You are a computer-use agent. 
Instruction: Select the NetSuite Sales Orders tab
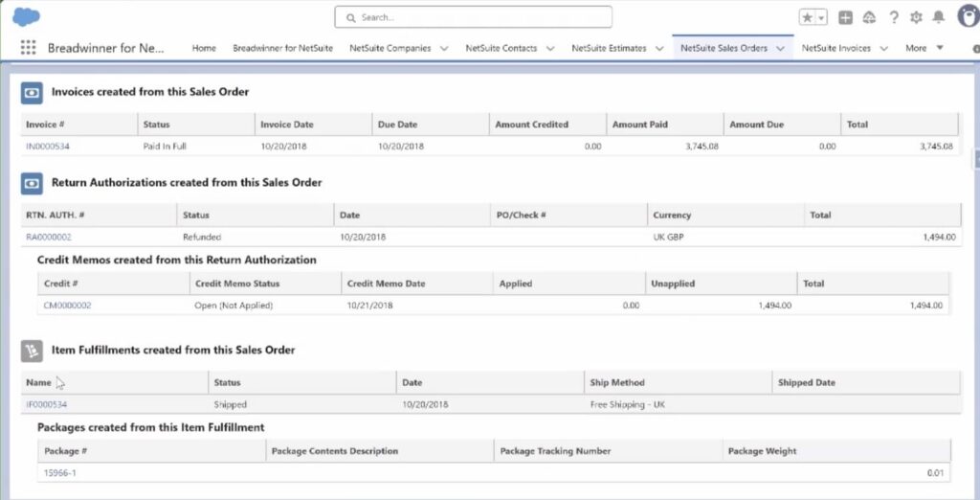[724, 48]
